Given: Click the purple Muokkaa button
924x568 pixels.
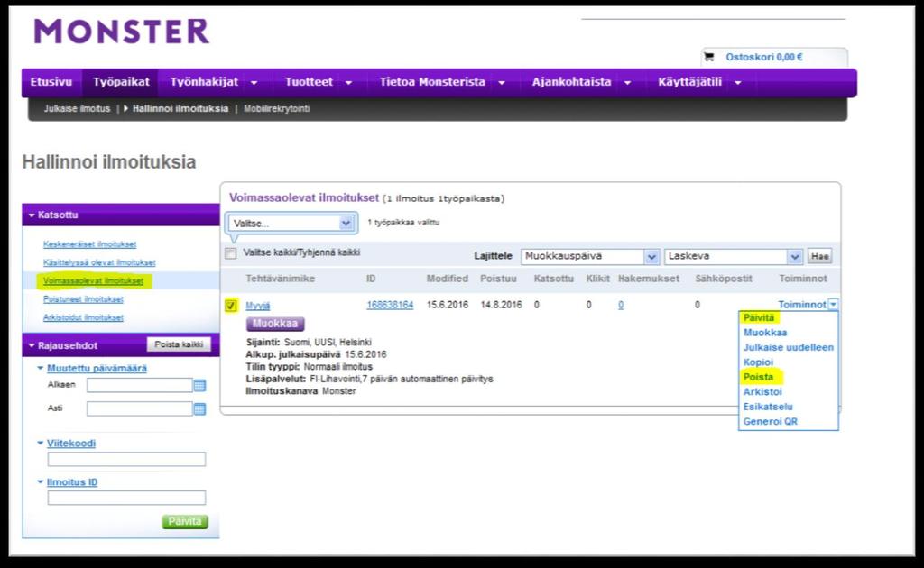Looking at the screenshot, I should point(275,324).
